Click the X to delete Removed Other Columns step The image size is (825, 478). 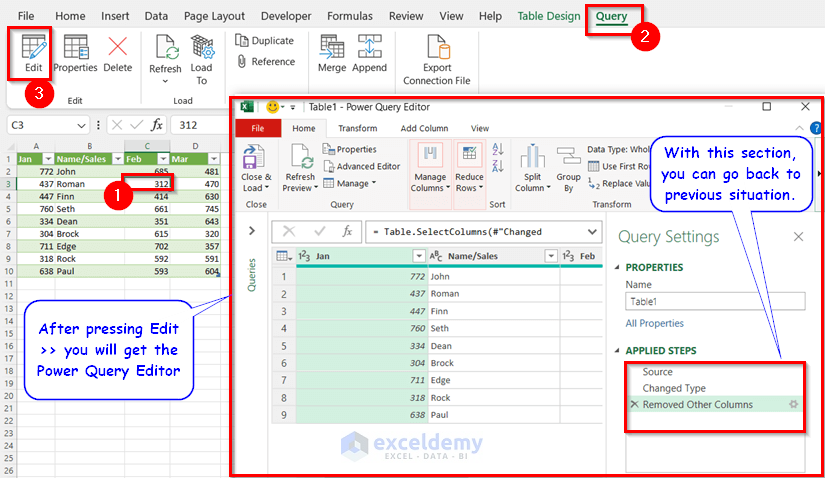pyautogui.click(x=634, y=404)
